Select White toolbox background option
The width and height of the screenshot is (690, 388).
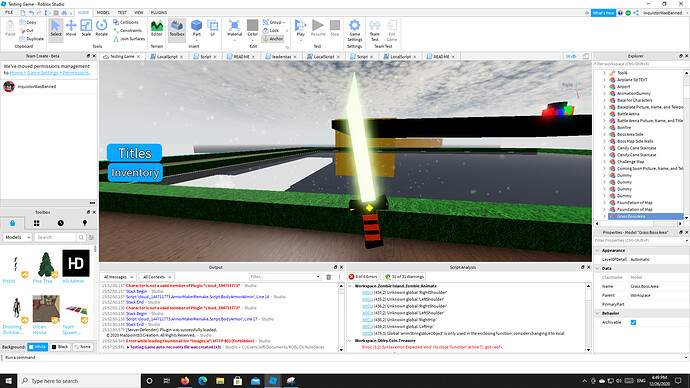pyautogui.click(x=37, y=347)
